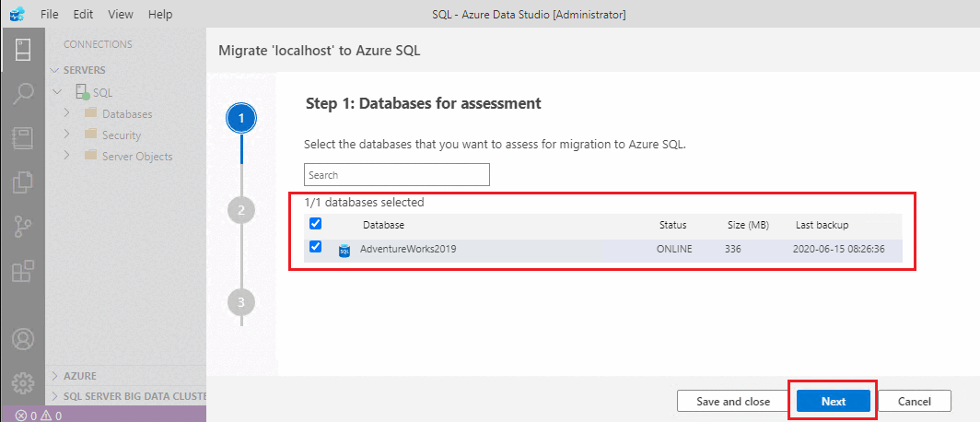Open the Source Control icon
The image size is (980, 422).
coord(23,228)
